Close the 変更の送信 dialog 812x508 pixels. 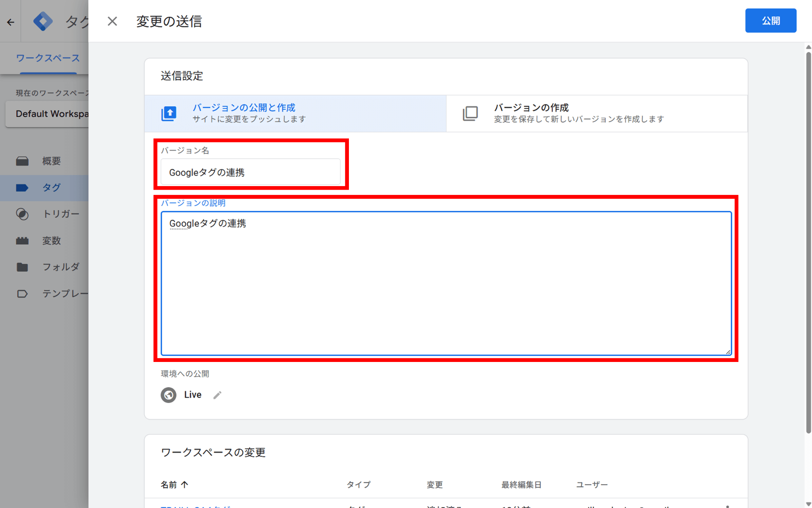click(x=112, y=21)
